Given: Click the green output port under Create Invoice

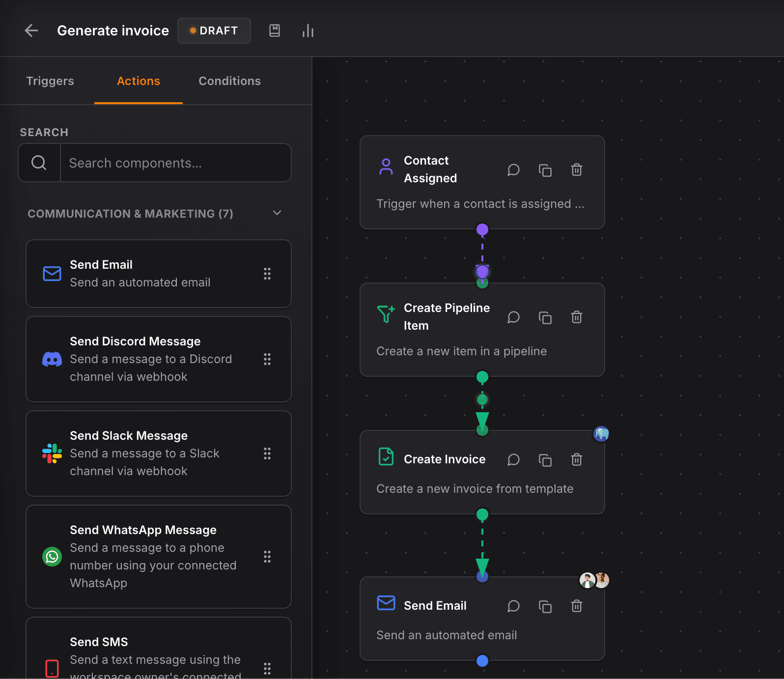Looking at the screenshot, I should click(482, 514).
